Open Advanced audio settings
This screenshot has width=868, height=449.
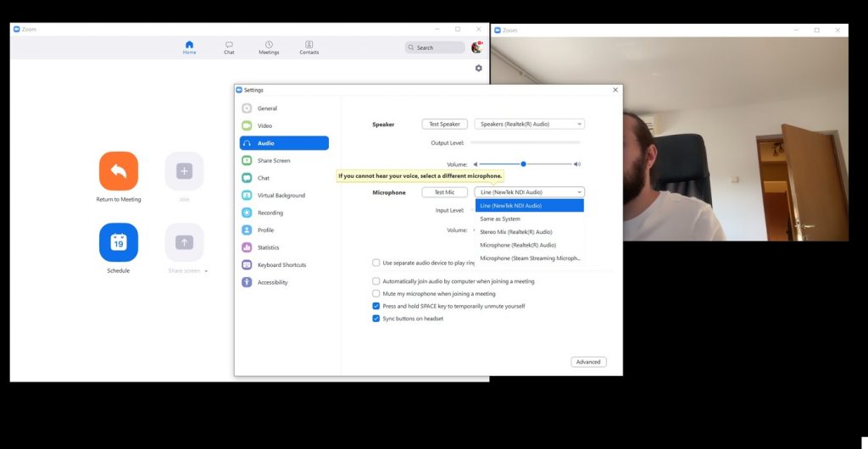click(x=588, y=363)
